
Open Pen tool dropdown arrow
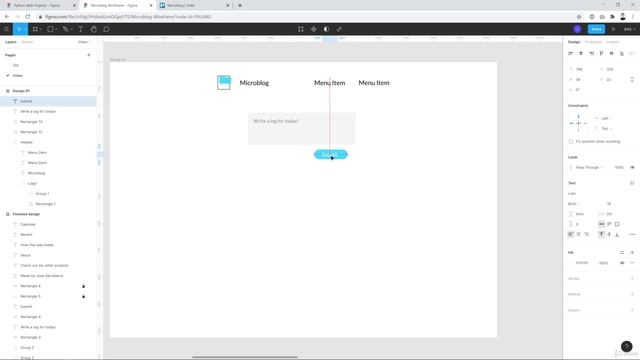pyautogui.click(x=71, y=29)
